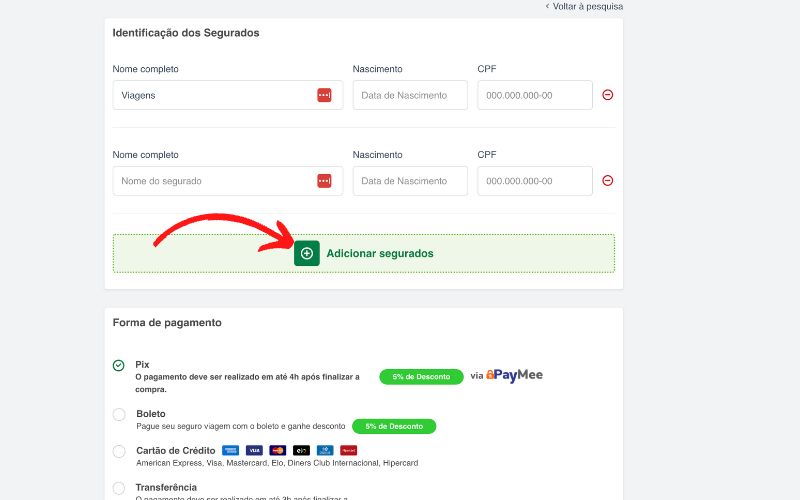
Task: Click the PayMee logo
Action: 514,376
